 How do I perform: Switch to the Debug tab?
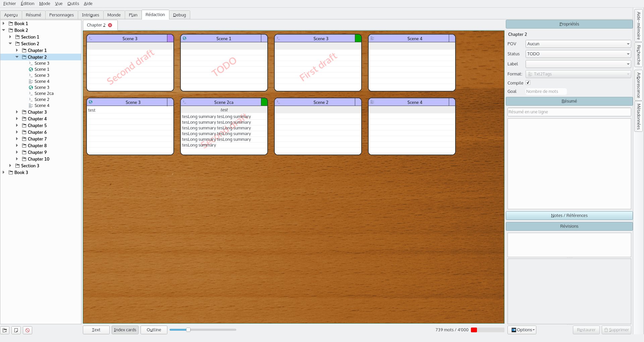pos(179,15)
